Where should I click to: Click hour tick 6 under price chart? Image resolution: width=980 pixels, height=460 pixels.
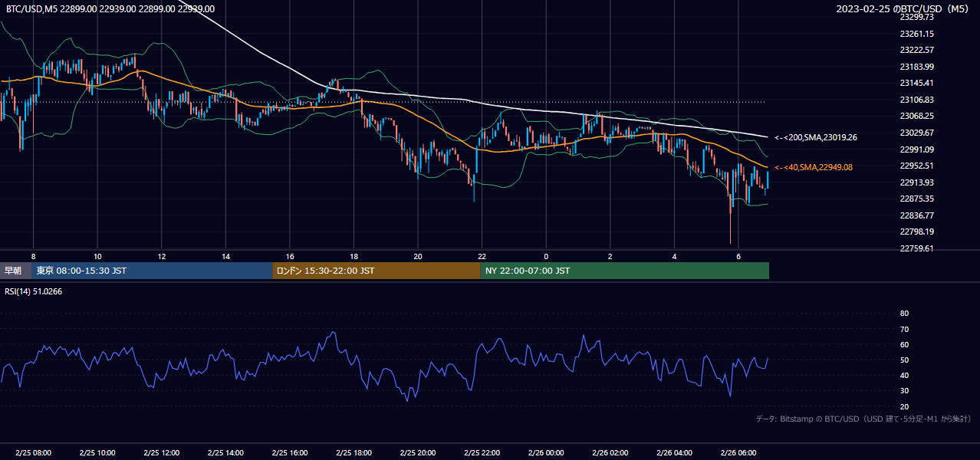[x=738, y=256]
